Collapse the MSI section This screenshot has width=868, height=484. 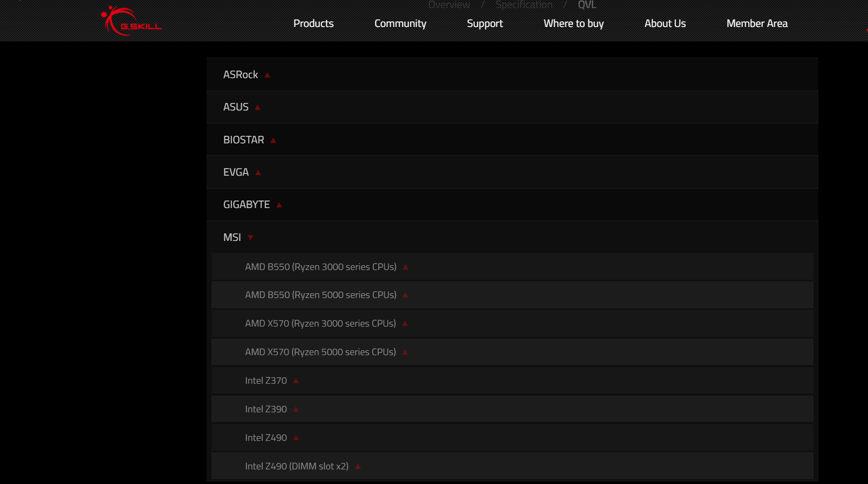pyautogui.click(x=512, y=237)
